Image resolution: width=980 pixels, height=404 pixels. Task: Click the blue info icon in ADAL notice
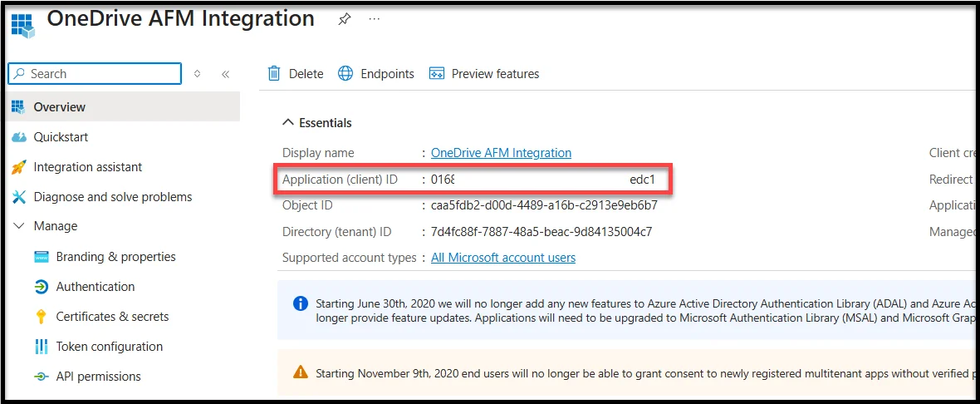point(300,304)
